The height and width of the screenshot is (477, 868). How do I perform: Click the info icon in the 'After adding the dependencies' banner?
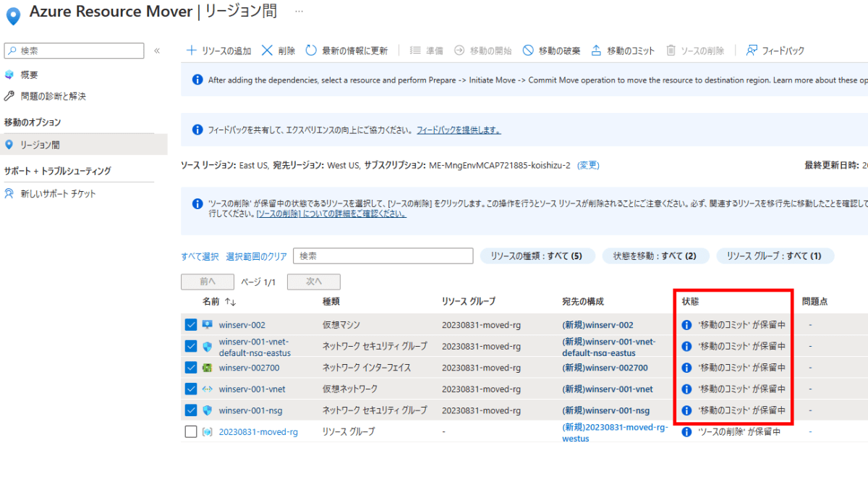point(197,80)
